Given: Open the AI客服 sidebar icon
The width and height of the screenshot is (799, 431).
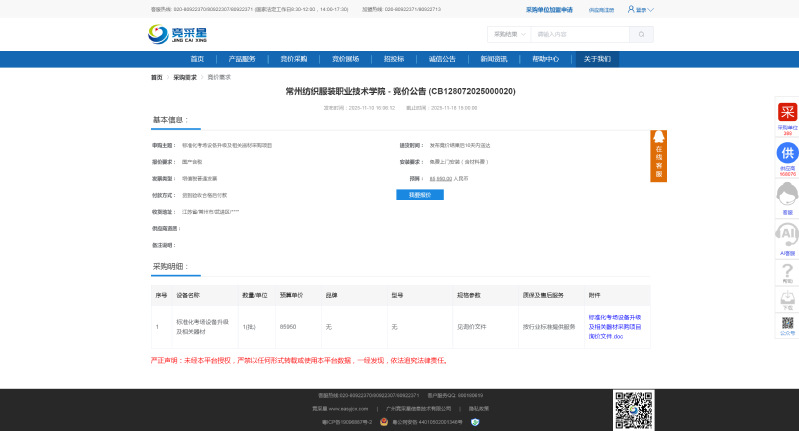Looking at the screenshot, I should [x=787, y=235].
